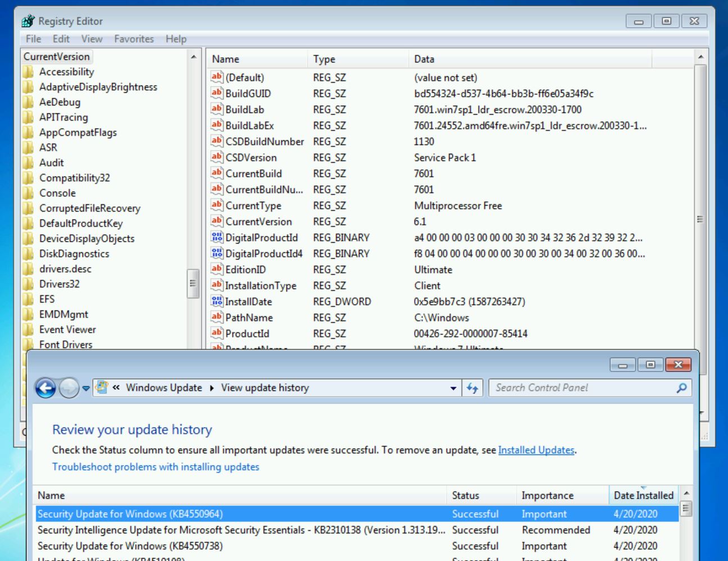Click the update history scroll up arrow
This screenshot has height=561, width=728.
686,494
